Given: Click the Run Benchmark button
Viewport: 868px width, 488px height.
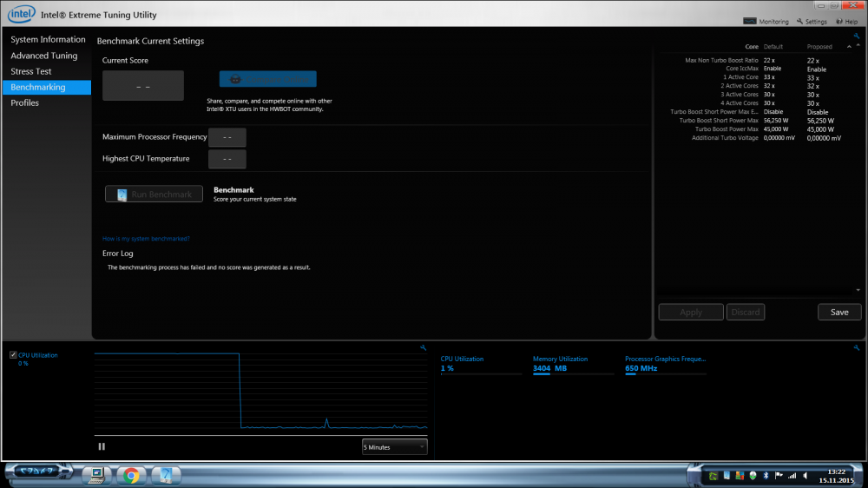Looking at the screenshot, I should [x=154, y=195].
